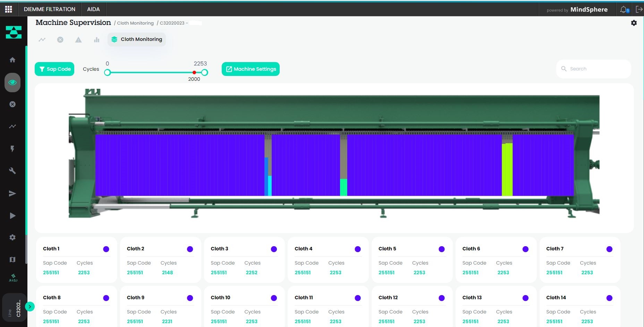
Task: Click the lightning bolt icon in the sidebar
Action: click(x=12, y=149)
